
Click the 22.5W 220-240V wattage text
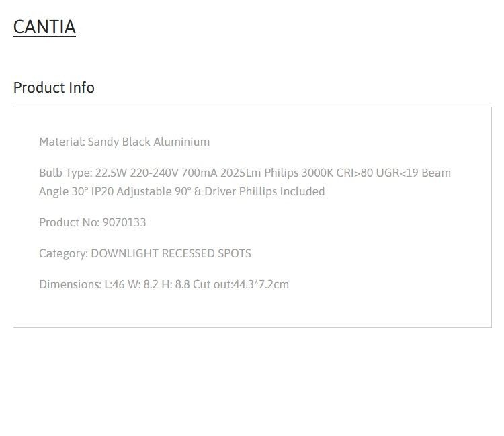click(136, 173)
